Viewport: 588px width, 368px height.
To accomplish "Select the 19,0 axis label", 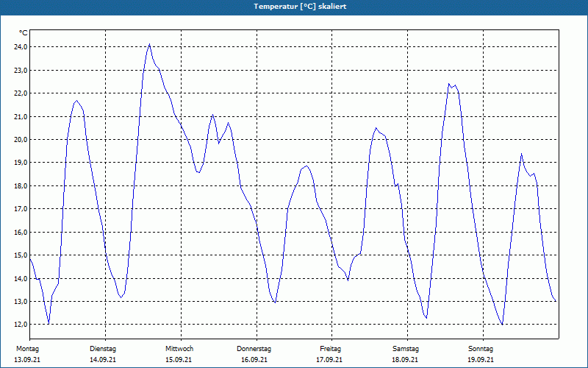I will click(x=21, y=163).
